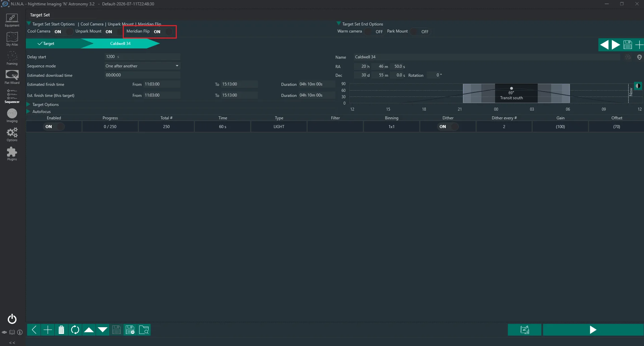Open the Options gear
644x346 pixels.
12,135
